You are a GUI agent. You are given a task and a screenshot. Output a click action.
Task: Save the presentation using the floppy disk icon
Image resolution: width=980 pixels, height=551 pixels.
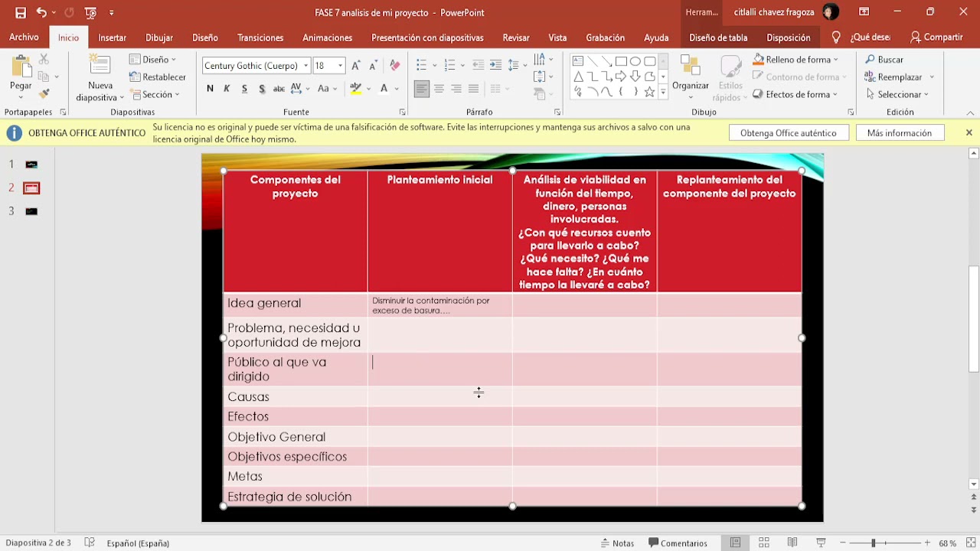[x=21, y=12]
